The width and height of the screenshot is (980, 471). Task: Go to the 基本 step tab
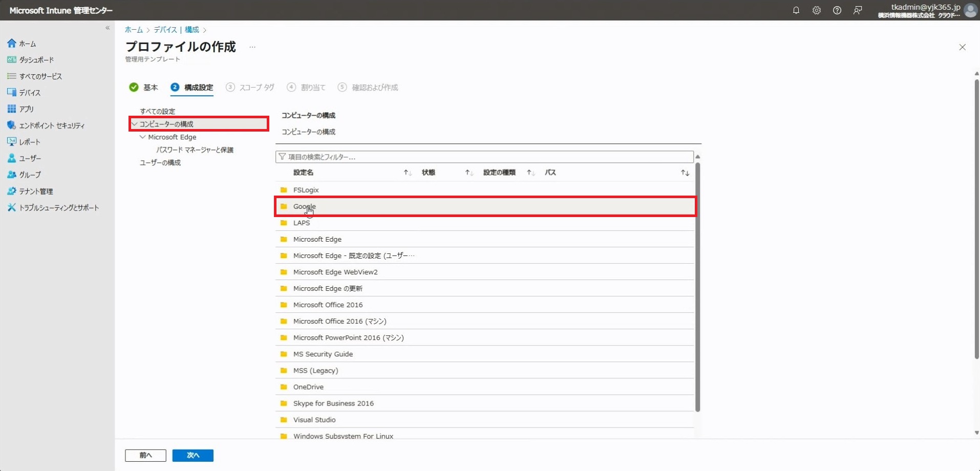click(x=144, y=88)
